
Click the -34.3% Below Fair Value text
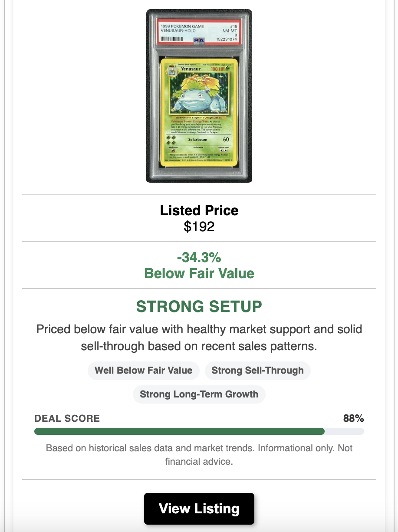(x=199, y=266)
